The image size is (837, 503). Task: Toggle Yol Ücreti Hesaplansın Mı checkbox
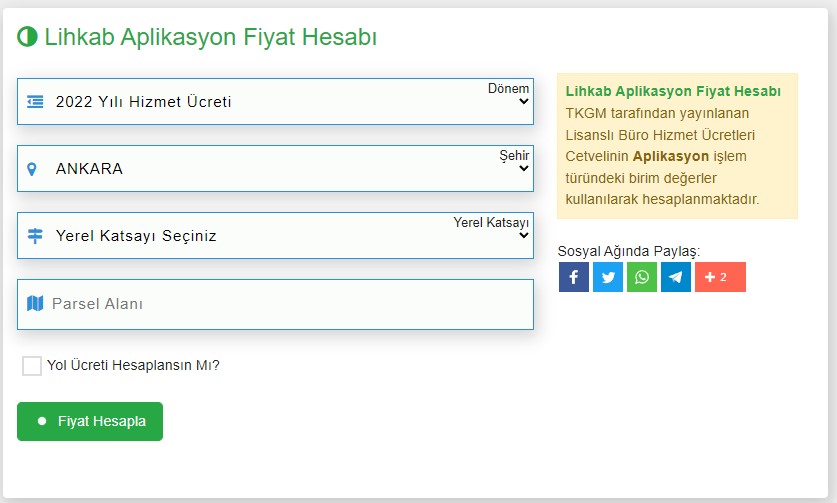[x=32, y=366]
